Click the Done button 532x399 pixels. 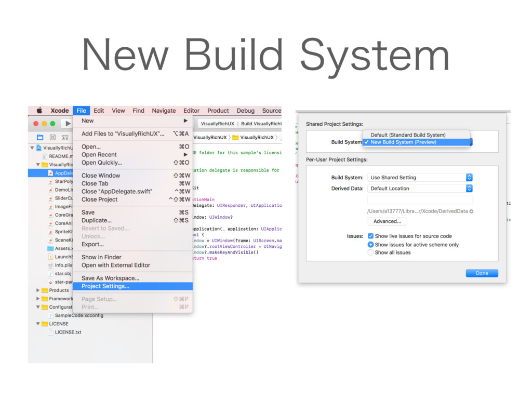pos(482,273)
